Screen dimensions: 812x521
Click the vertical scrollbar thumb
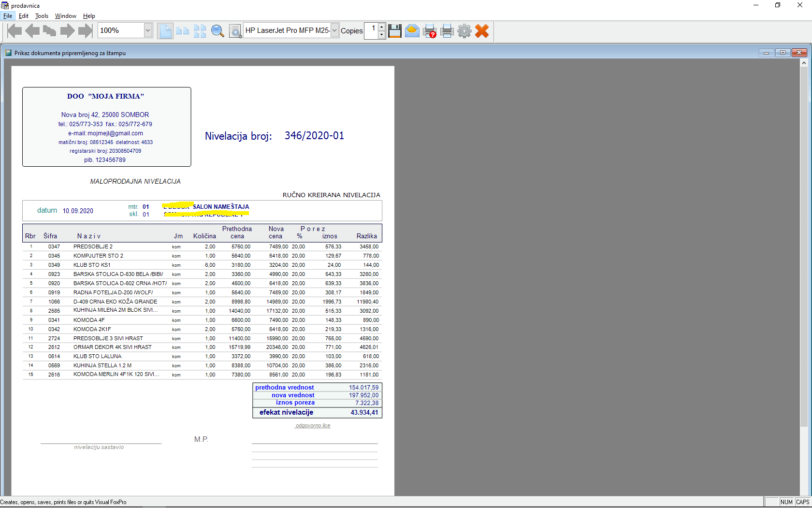click(x=804, y=246)
